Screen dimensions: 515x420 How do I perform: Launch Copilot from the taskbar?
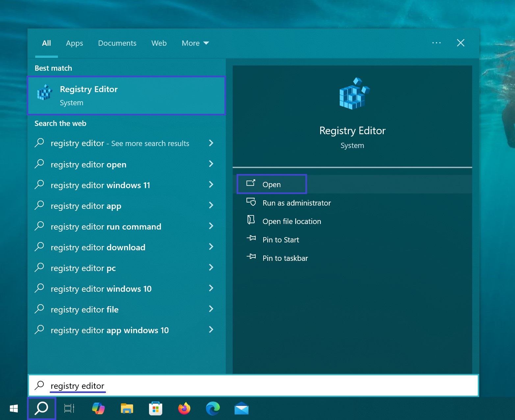click(98, 408)
